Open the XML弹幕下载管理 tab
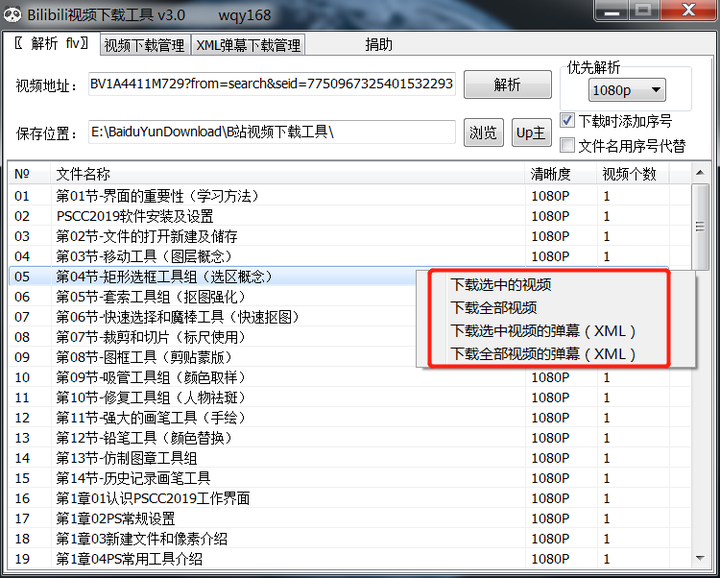The image size is (720, 578). pyautogui.click(x=248, y=45)
